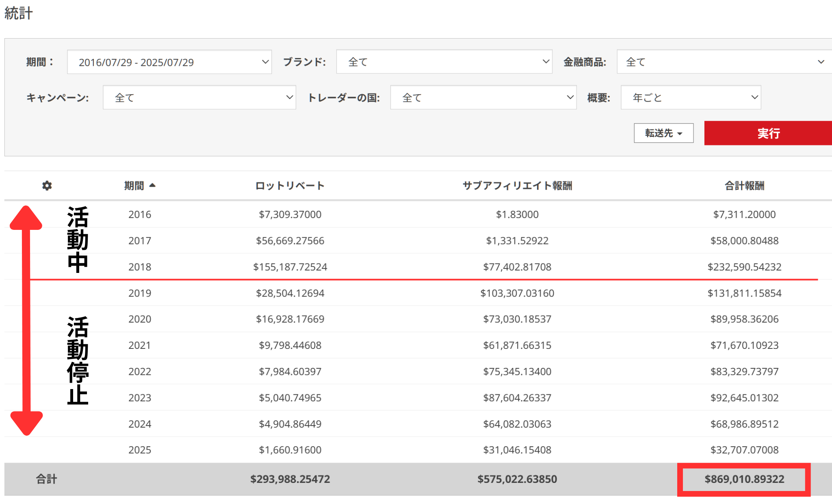The image size is (832, 504).
Task: Click the highlighted total $869,010.89322
Action: 744,479
